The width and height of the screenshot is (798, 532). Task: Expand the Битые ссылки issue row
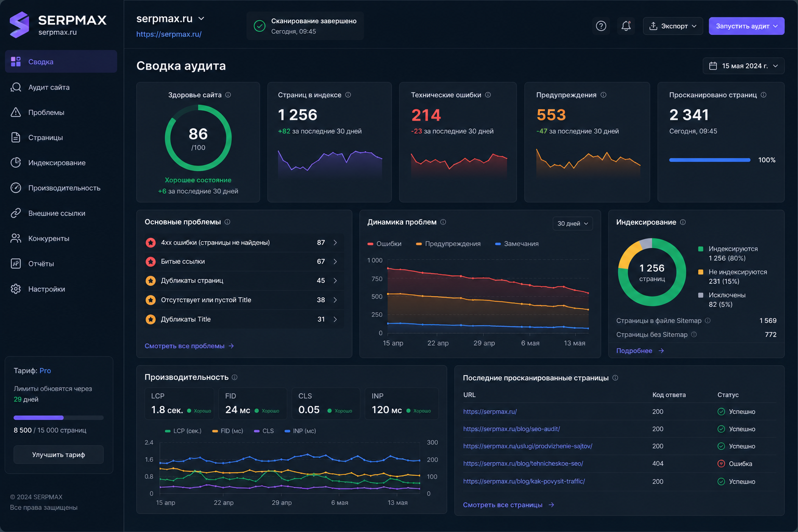tap(244, 261)
